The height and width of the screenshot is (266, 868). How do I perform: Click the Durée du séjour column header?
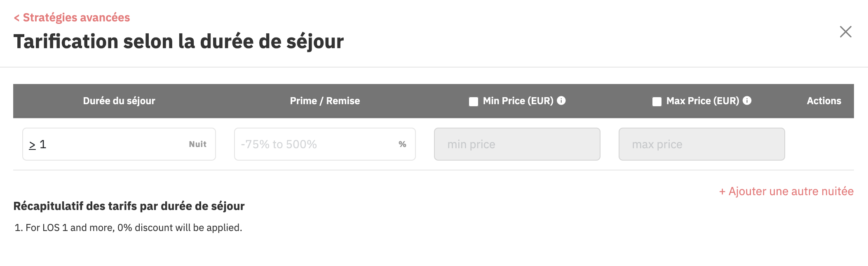(x=119, y=101)
